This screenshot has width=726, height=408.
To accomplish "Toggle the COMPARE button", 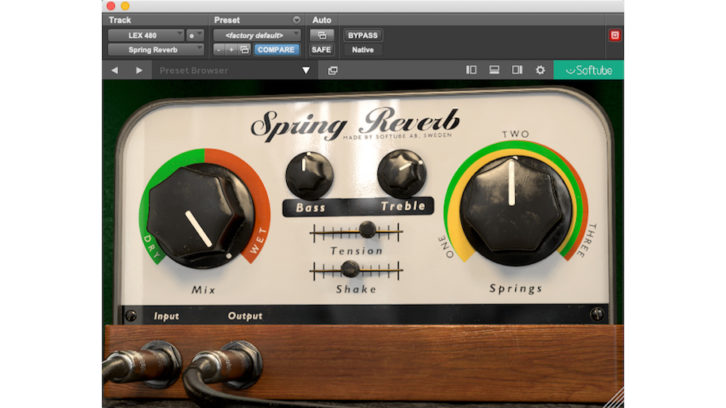I will pyautogui.click(x=276, y=49).
